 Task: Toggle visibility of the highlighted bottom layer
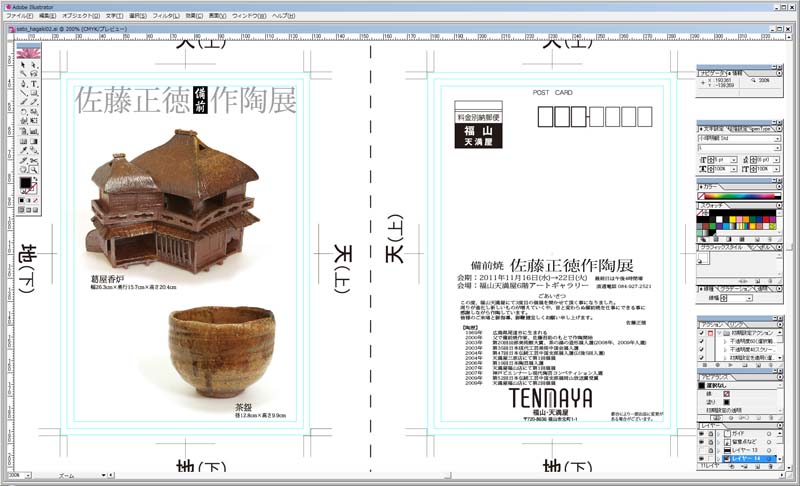pyautogui.click(x=702, y=458)
